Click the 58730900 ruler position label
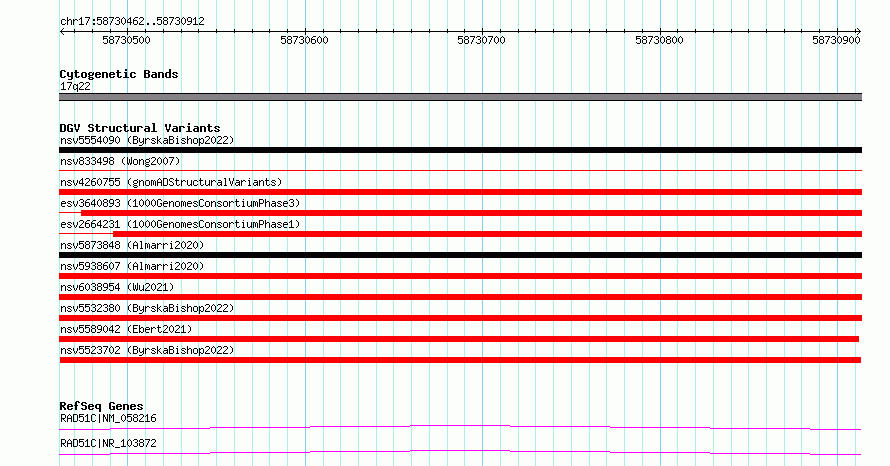 click(x=836, y=40)
